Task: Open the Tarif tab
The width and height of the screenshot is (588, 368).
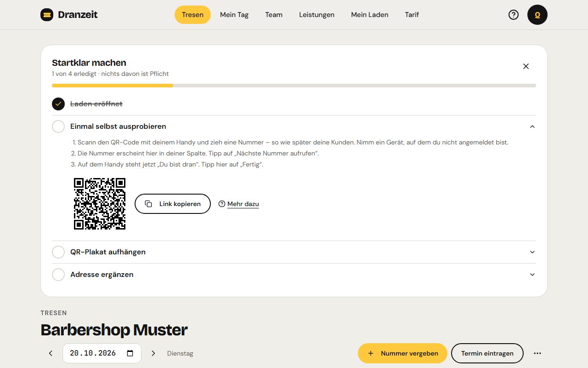Action: tap(412, 15)
